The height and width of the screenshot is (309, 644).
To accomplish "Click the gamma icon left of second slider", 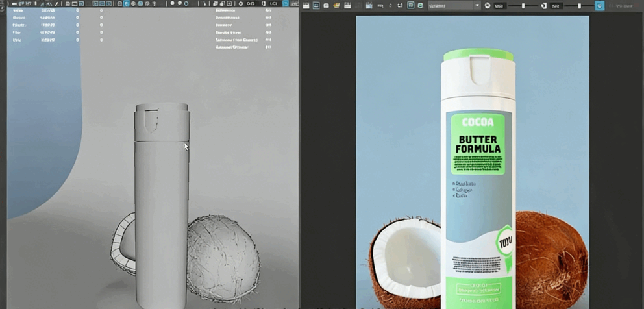I will 543,5.
